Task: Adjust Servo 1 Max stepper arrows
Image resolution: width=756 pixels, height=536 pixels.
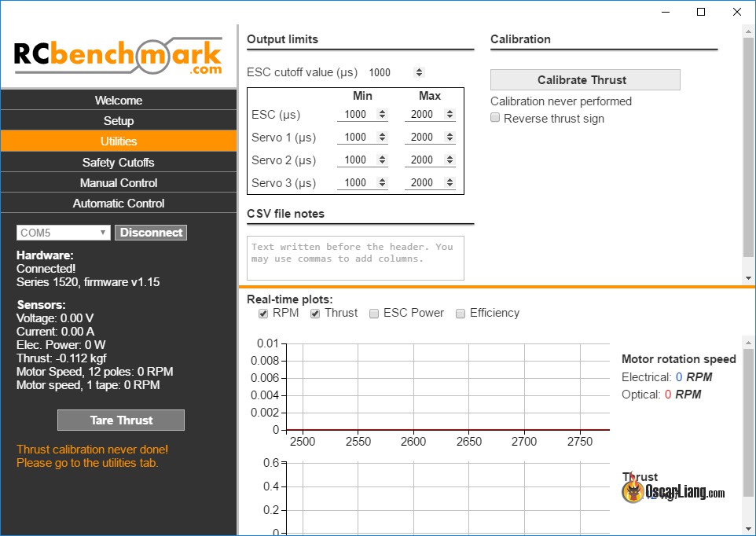Action: click(450, 137)
